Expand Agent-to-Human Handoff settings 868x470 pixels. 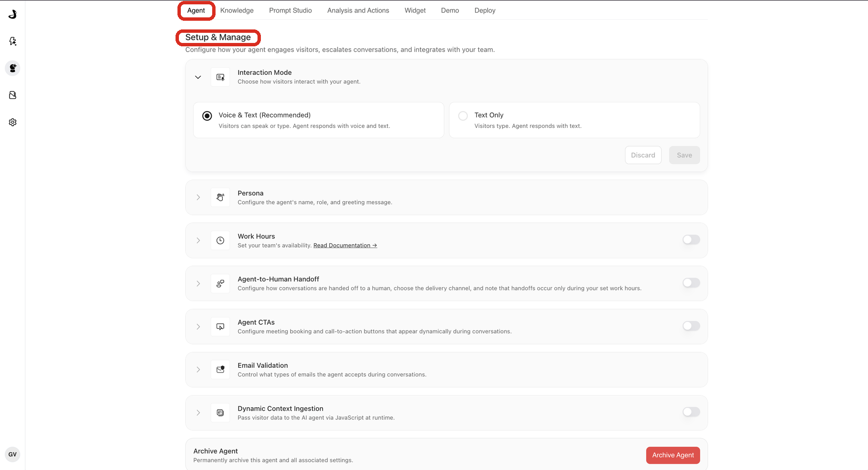(198, 283)
